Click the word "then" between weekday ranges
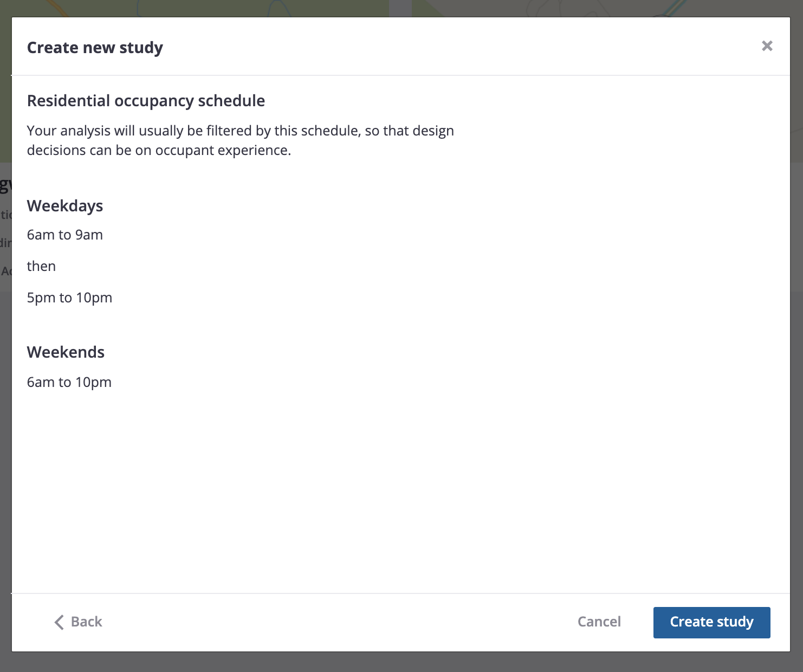The image size is (803, 672). point(41,266)
